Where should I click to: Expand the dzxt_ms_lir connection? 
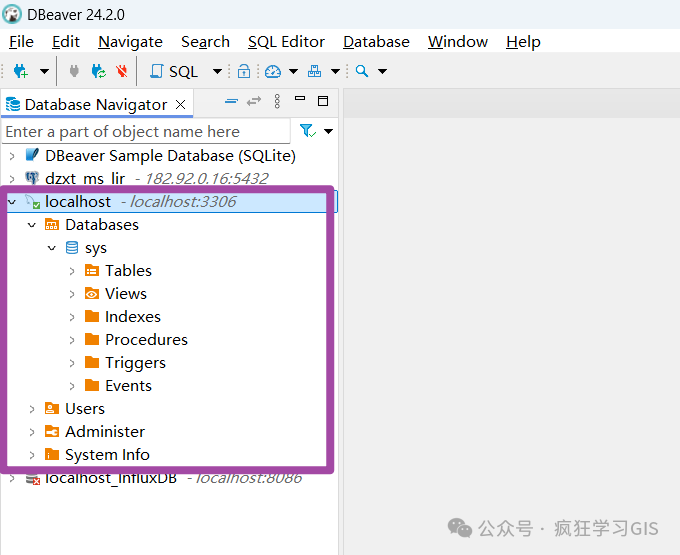click(x=12, y=178)
